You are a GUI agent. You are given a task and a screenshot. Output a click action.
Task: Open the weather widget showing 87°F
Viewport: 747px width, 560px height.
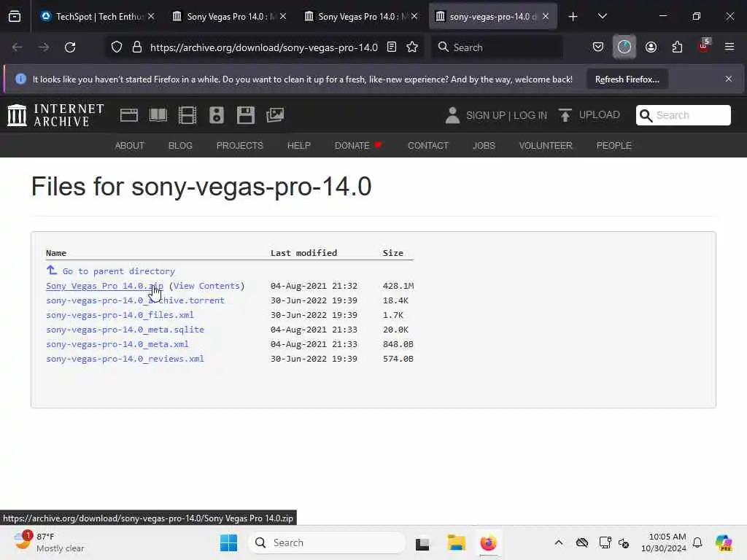(49, 542)
